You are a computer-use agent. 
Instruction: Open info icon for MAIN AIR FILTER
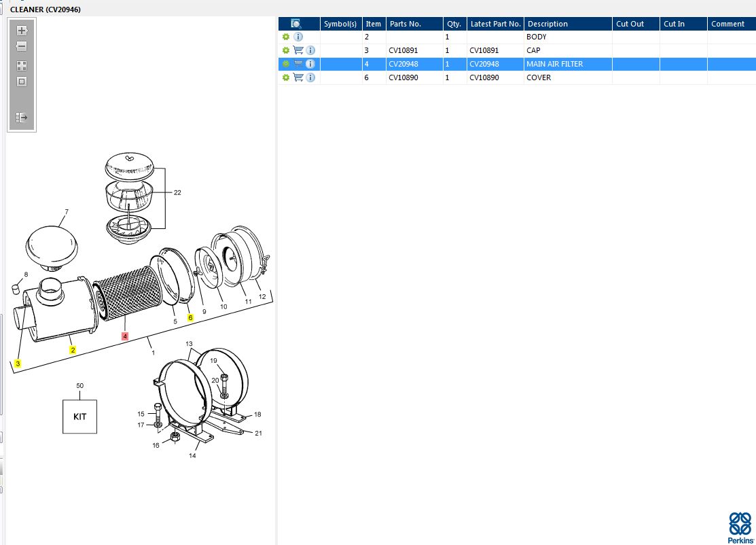pos(310,64)
